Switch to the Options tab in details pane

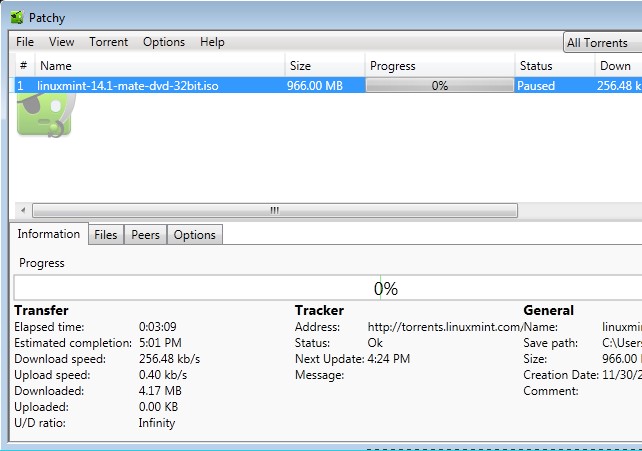pyautogui.click(x=194, y=235)
